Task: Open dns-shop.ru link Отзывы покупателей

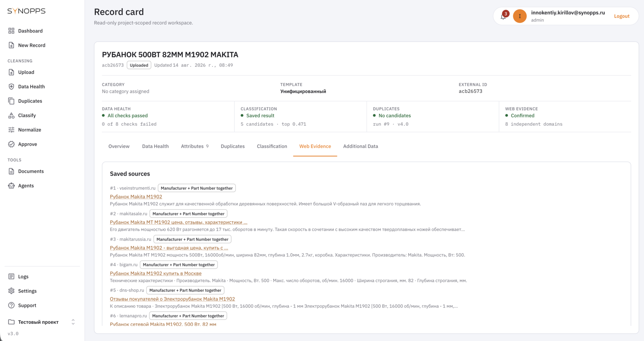Action: coord(172,299)
